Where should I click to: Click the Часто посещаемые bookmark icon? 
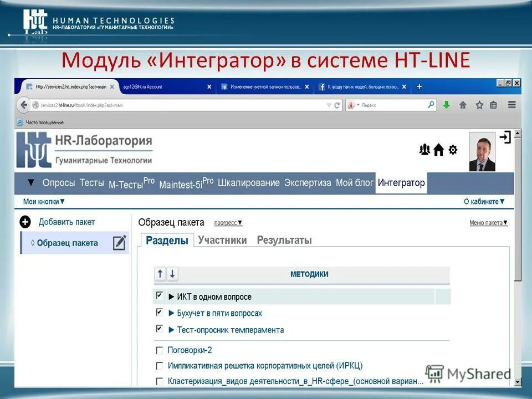[x=20, y=122]
